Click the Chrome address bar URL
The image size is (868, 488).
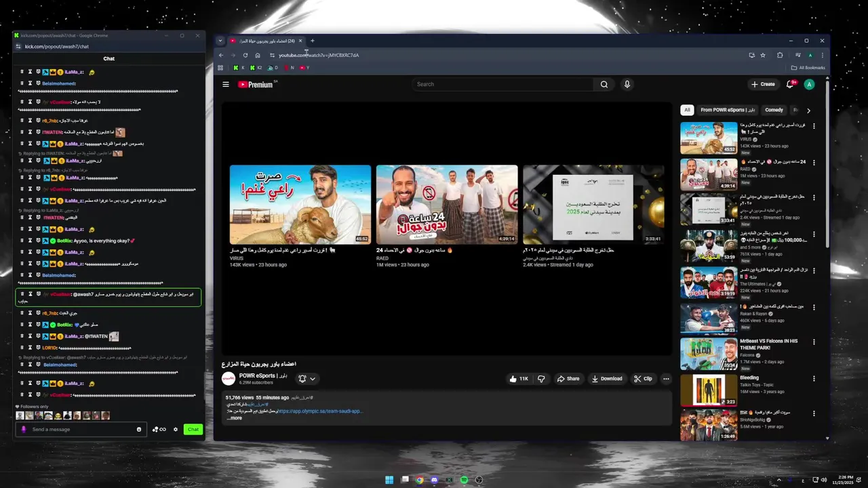point(319,55)
